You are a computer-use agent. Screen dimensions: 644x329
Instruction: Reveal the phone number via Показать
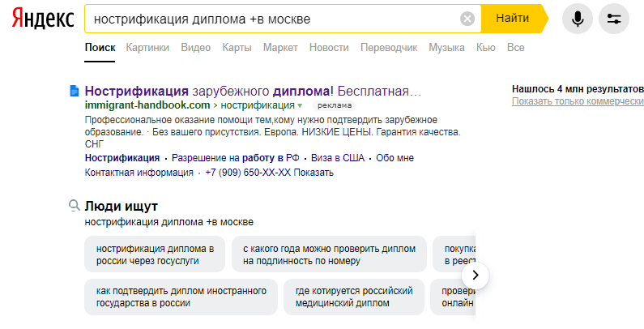313,173
